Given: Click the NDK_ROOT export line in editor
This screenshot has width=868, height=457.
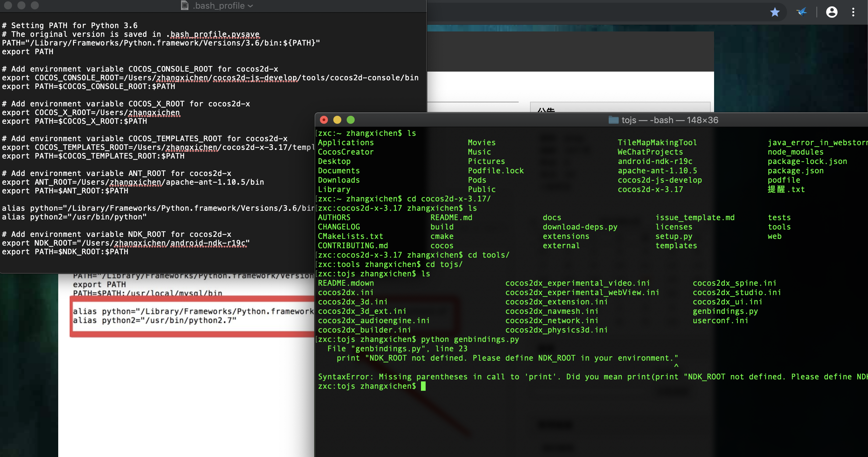Looking at the screenshot, I should pos(125,243).
